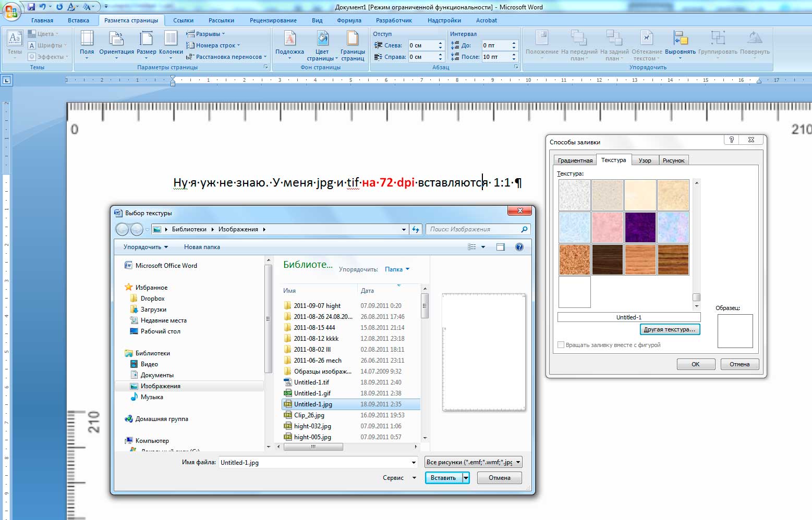Click the back navigation arrow in file dialog

[122, 229]
